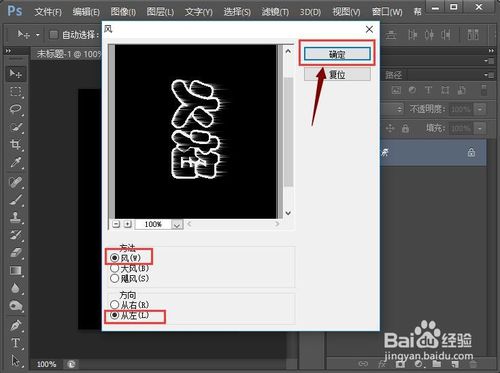The image size is (500, 373).
Task: Open preview zoom 100% dropdown
Action: click(x=177, y=225)
